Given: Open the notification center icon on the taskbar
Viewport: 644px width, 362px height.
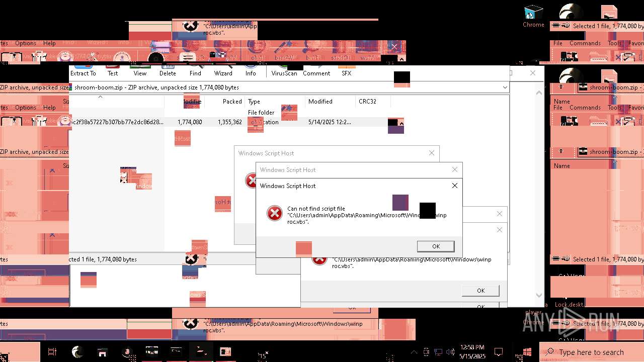Looking at the screenshot, I should pyautogui.click(x=499, y=352).
